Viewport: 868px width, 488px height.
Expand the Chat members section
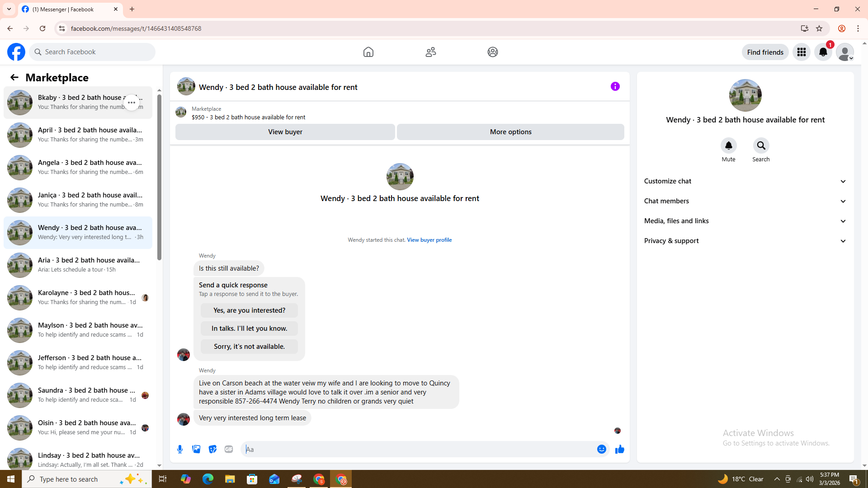[745, 201]
